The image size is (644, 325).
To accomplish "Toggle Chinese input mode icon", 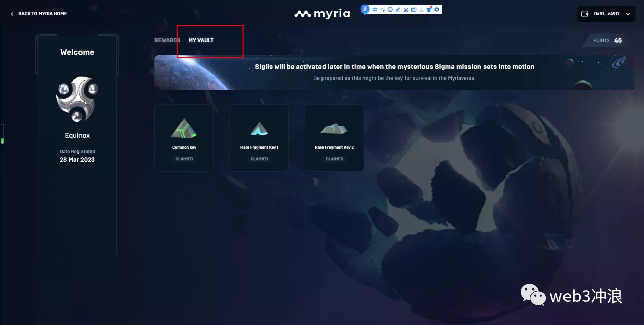I will click(x=375, y=9).
